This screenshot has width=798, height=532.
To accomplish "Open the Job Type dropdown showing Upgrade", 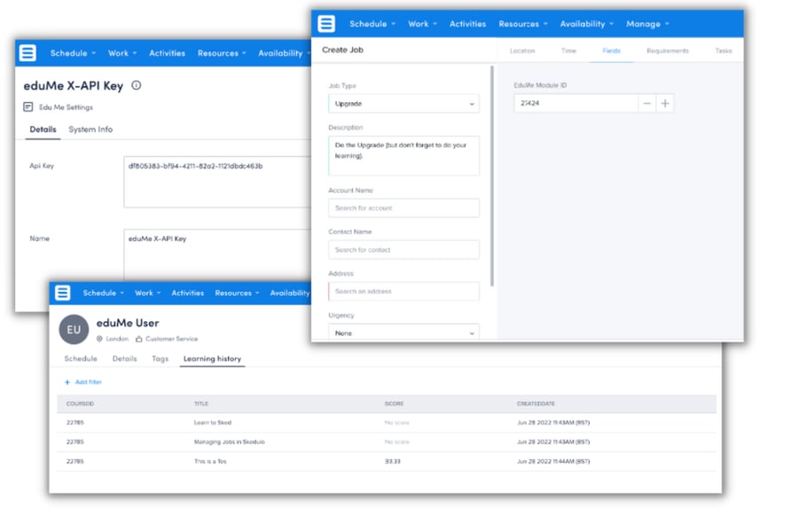I will pos(403,104).
